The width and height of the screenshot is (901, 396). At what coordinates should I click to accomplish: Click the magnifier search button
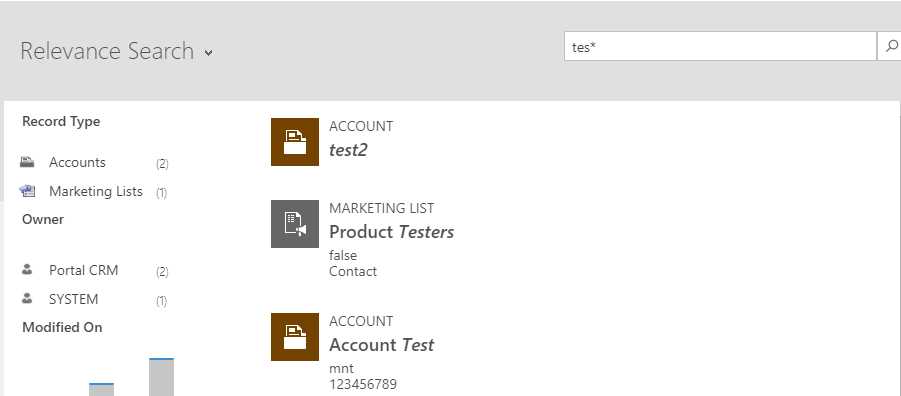click(890, 47)
